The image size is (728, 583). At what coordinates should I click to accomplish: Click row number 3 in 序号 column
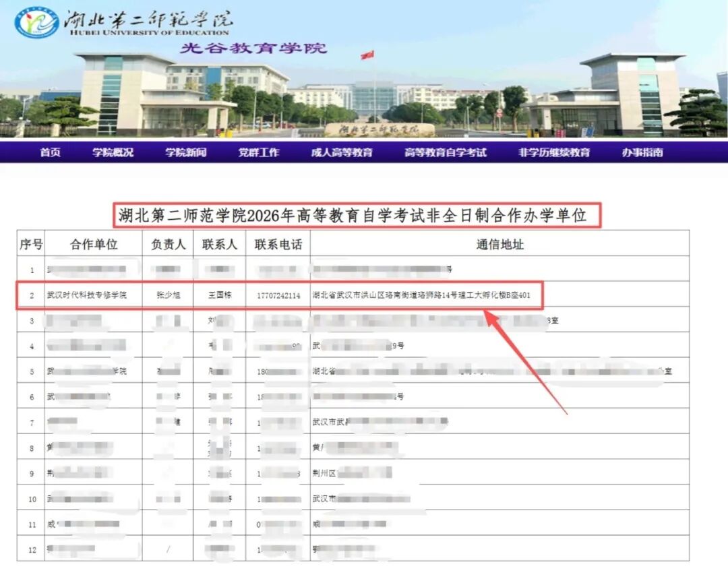tap(32, 321)
